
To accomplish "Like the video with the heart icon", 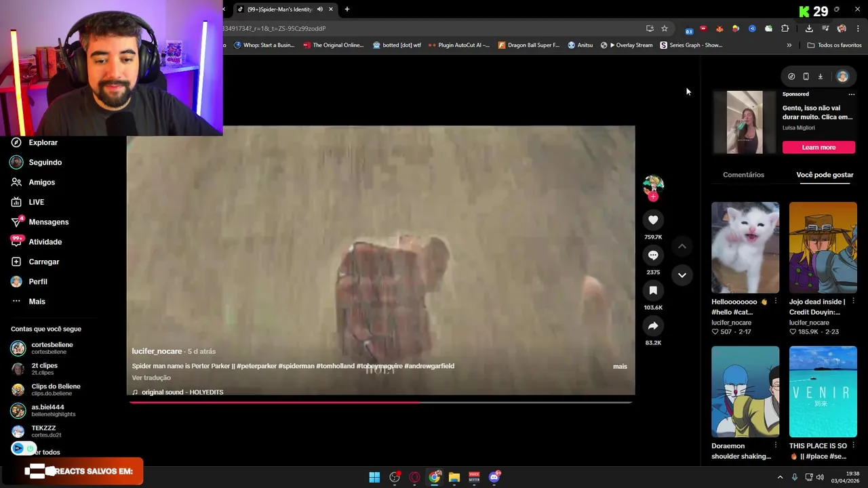I will (653, 220).
